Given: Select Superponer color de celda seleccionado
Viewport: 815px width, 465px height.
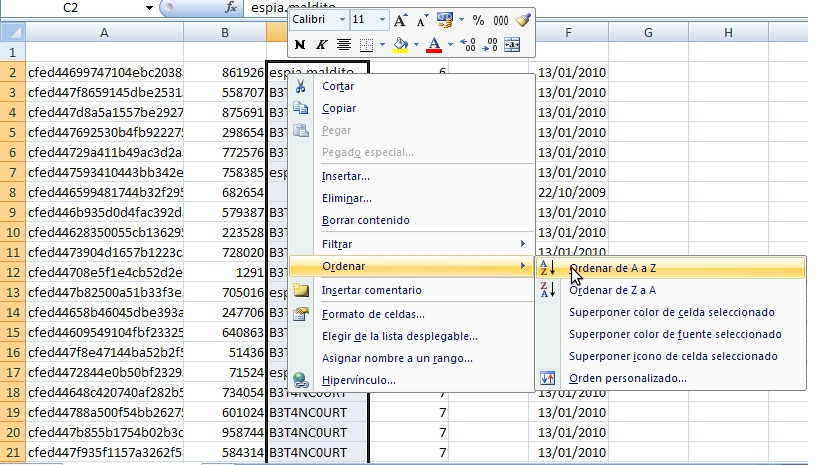Looking at the screenshot, I should 671,312.
